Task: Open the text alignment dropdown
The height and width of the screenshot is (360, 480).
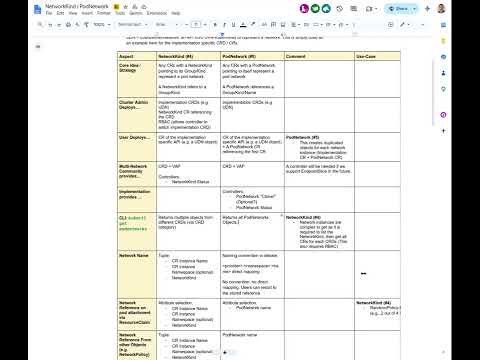Action: point(295,24)
